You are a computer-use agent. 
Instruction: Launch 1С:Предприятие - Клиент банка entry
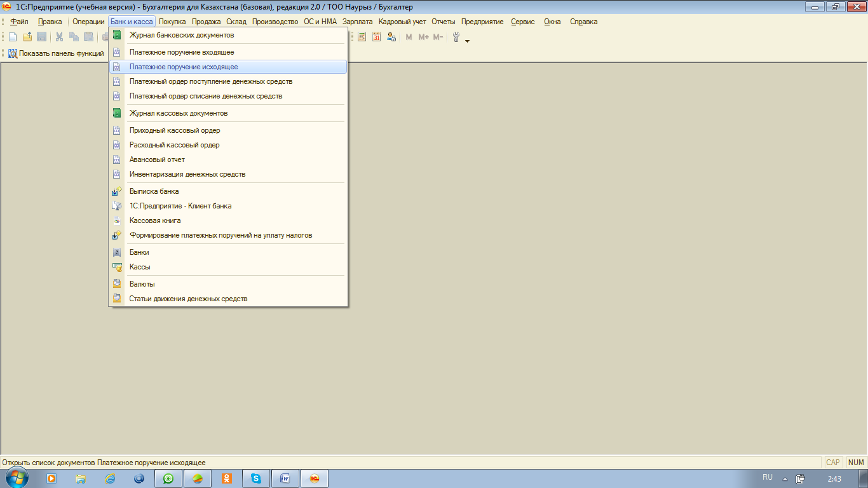228,206
